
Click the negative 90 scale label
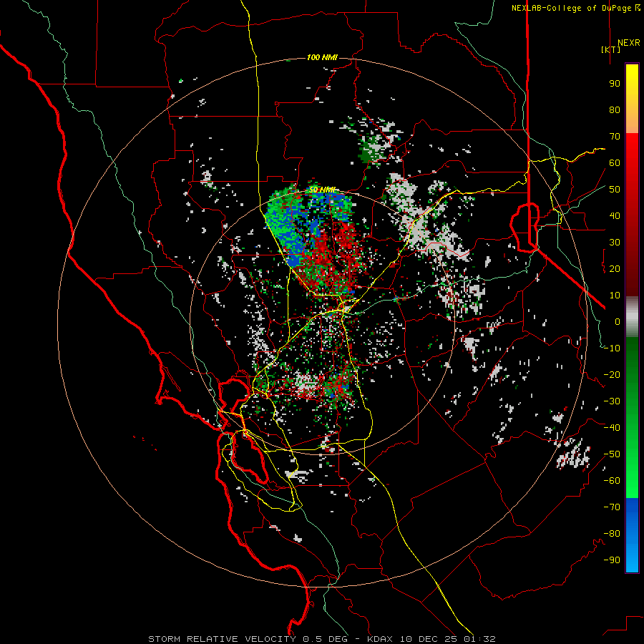click(x=612, y=560)
